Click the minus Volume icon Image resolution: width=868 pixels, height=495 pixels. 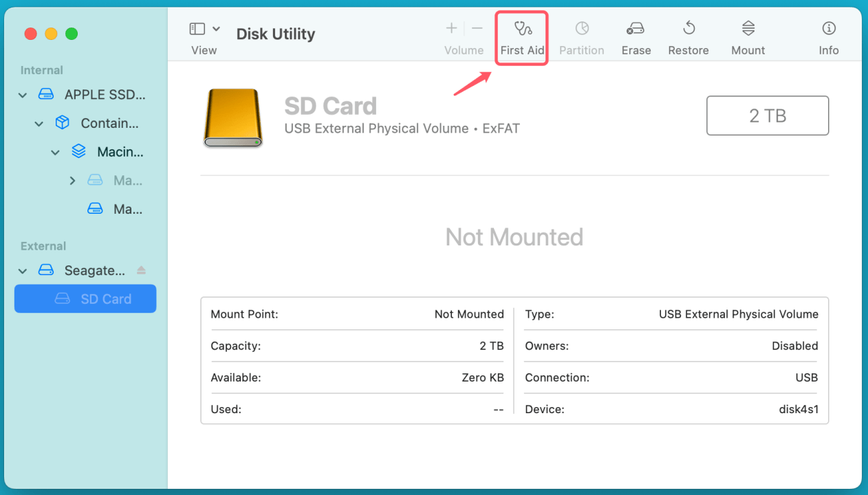[x=477, y=28]
